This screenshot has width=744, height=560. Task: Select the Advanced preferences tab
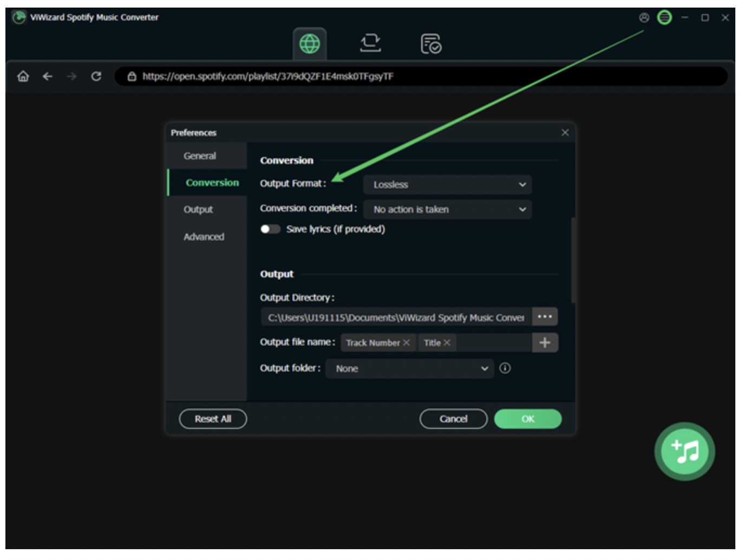pos(204,237)
